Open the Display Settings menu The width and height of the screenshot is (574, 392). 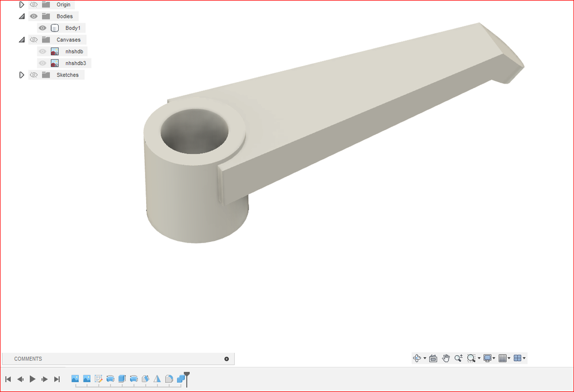488,358
